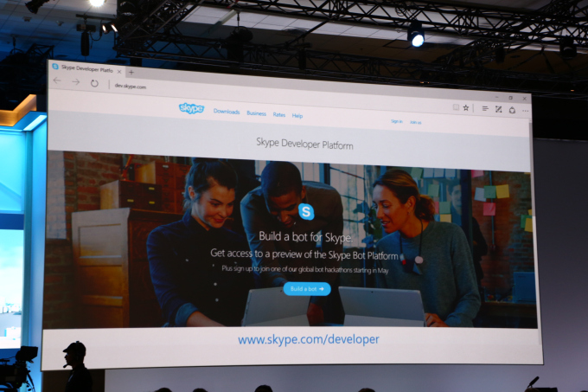Open the Business menu item

[257, 113]
